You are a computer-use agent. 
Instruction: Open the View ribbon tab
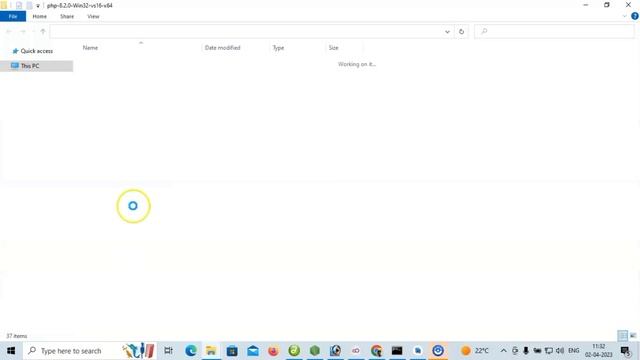93,16
